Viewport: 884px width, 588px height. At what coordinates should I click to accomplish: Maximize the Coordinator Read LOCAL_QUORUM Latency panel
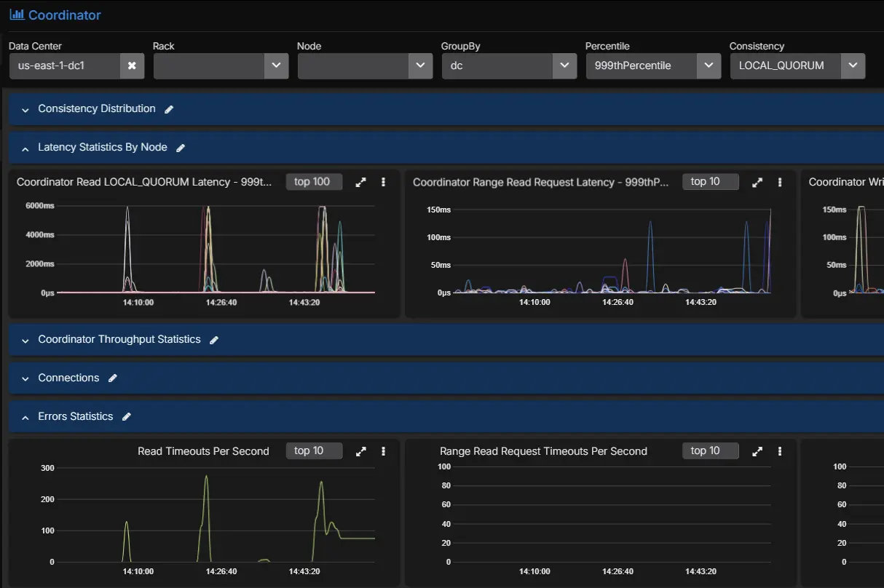pos(360,182)
